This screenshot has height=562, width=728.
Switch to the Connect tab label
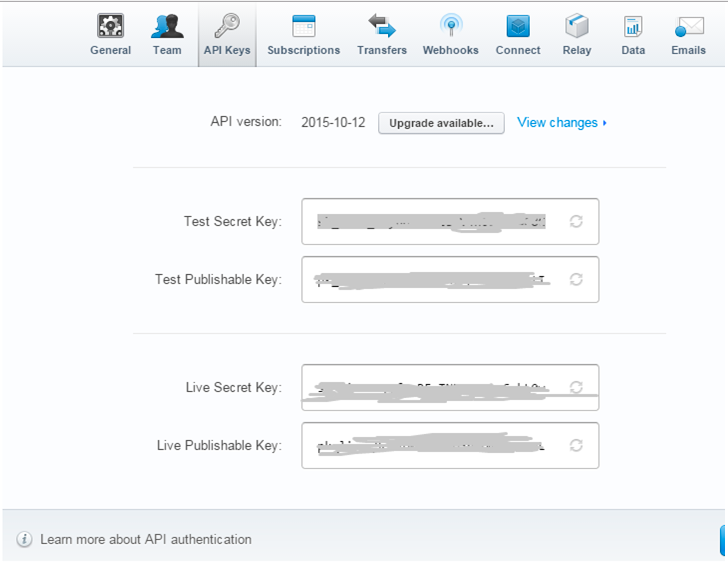tap(518, 50)
